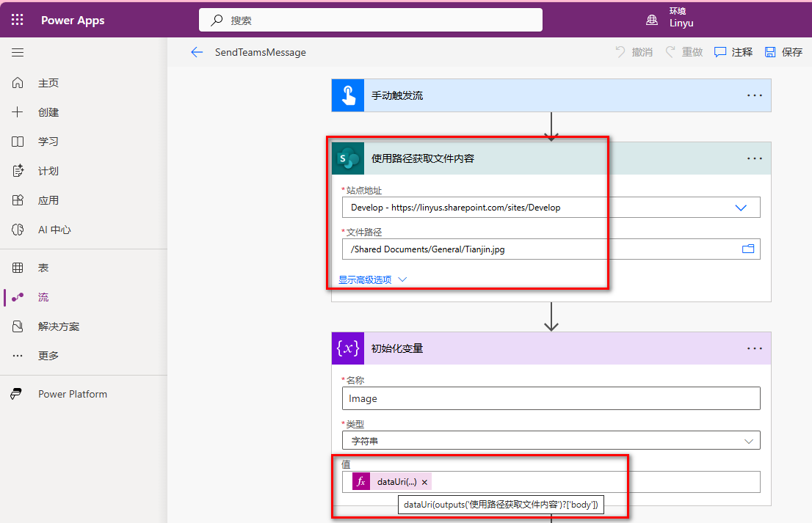Click the environment globe icon
The image size is (812, 523).
[652, 20]
